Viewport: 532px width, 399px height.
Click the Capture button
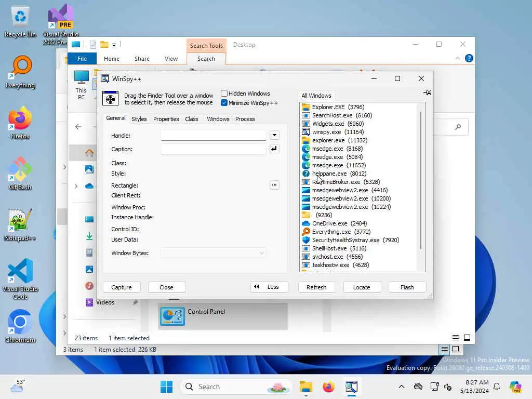[x=122, y=287]
